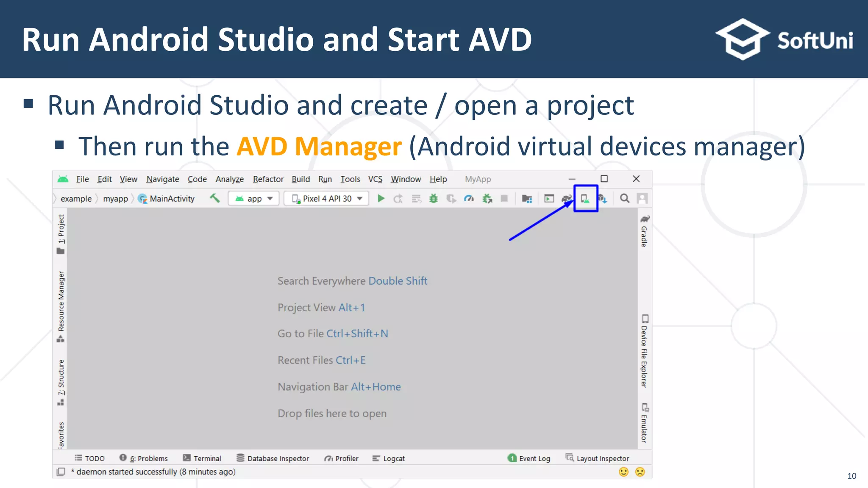This screenshot has height=488, width=868.
Task: Open the Event Log tool window
Action: click(529, 458)
